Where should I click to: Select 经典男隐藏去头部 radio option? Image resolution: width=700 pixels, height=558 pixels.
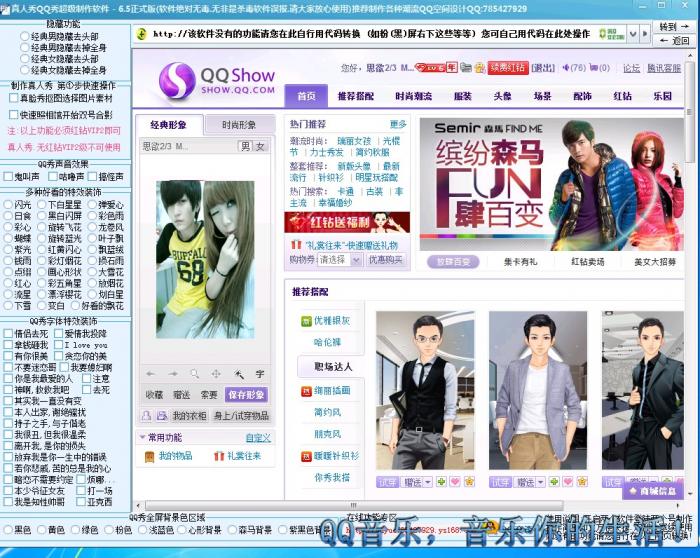pos(25,36)
